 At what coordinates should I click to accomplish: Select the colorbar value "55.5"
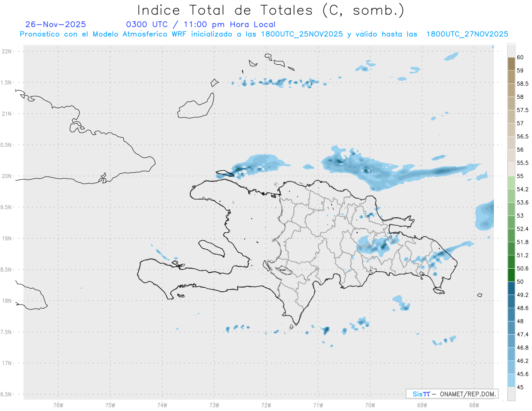[523, 163]
